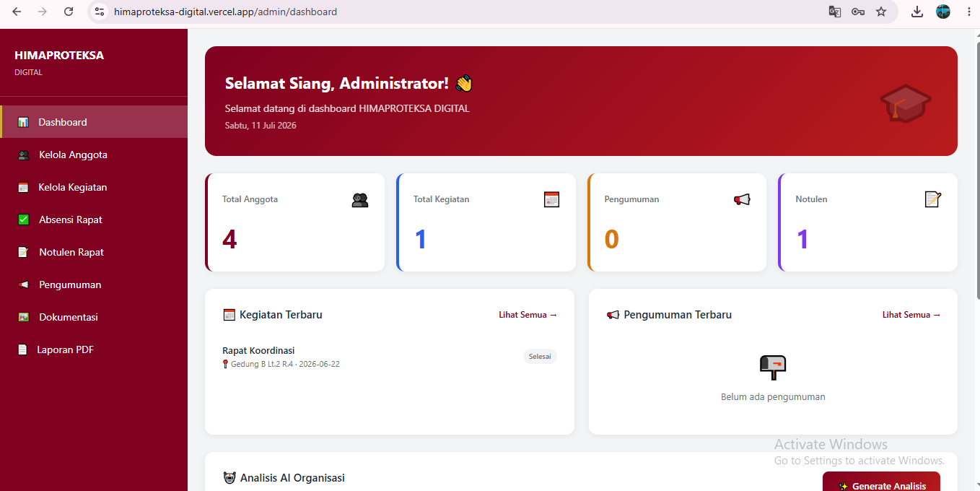Click the Notulen count 1 in purple
The height and width of the screenshot is (491, 980).
802,239
